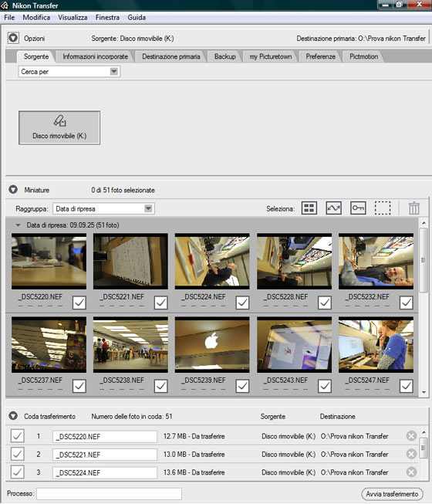This screenshot has height=504, width=432.
Task: Click the select protected images key icon
Action: [x=358, y=208]
